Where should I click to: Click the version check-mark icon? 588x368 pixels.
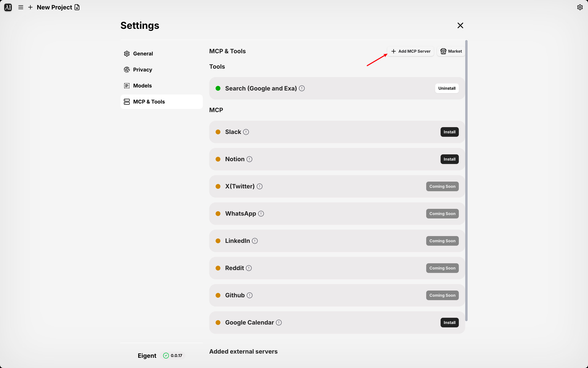[166, 356]
